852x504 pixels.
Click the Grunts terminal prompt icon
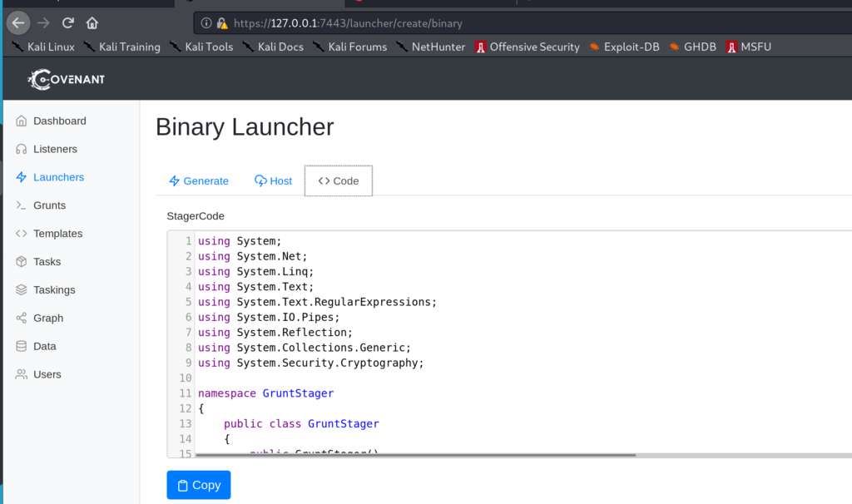[x=21, y=205]
